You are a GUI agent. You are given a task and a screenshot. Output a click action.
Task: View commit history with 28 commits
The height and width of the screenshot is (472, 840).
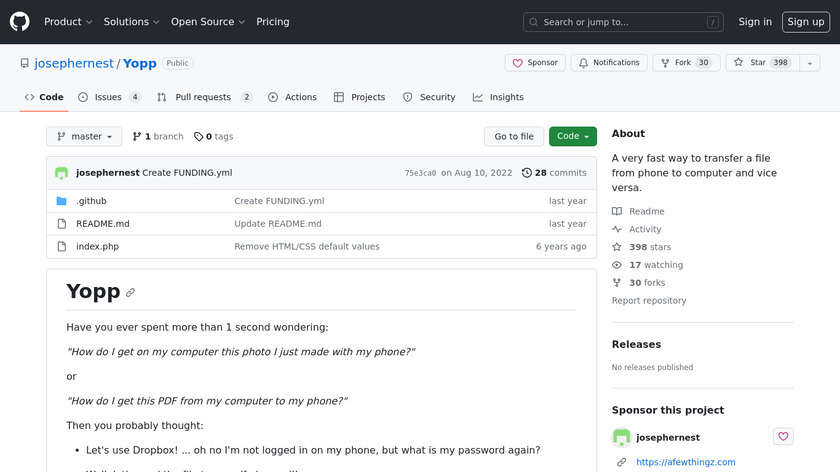(x=554, y=173)
